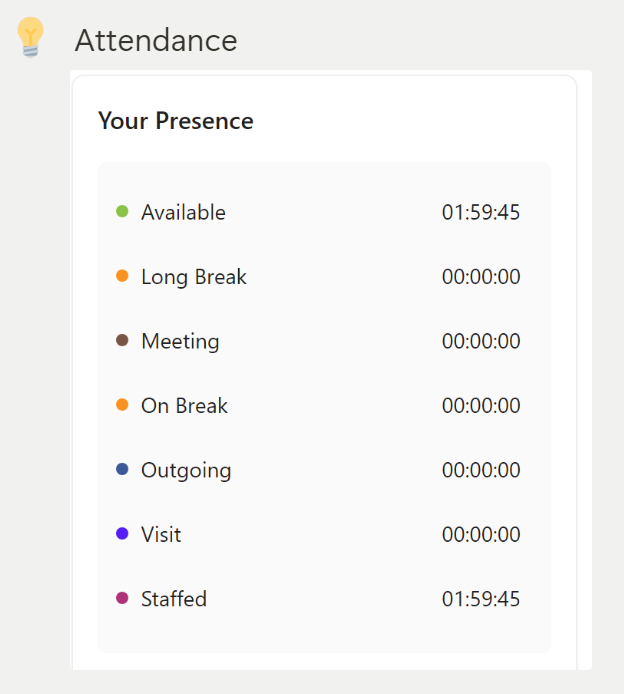The width and height of the screenshot is (630, 694).
Task: Click the magenta Staffed status dot
Action: (123, 598)
